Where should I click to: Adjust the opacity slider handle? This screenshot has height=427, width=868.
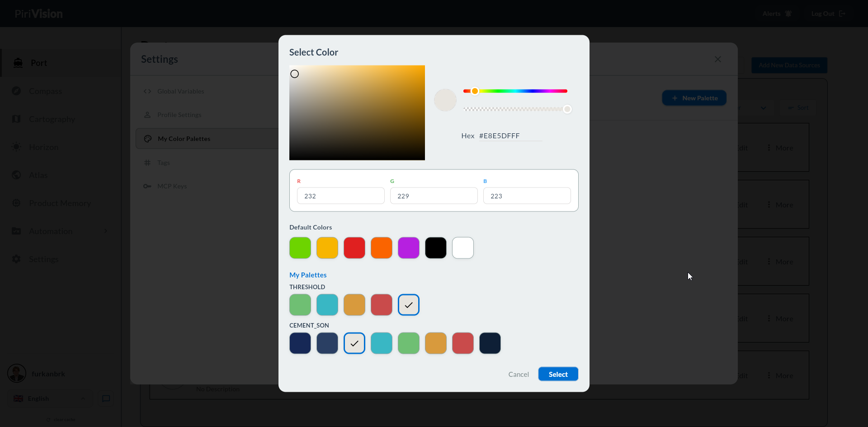pos(567,109)
